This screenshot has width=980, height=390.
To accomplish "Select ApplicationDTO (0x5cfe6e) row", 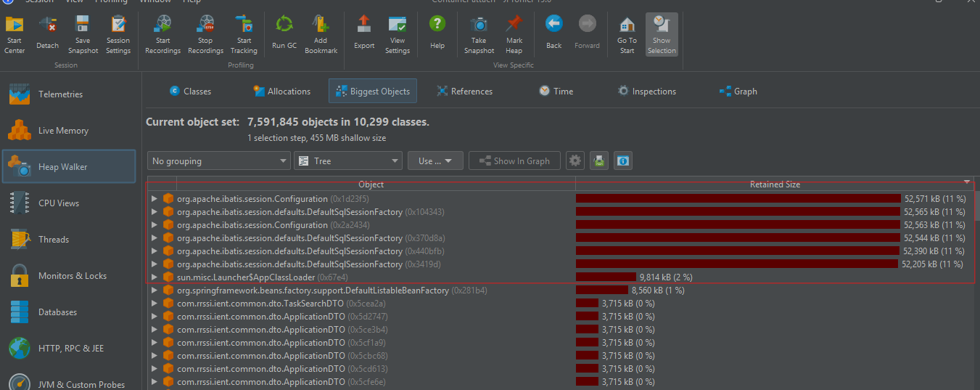I will (x=561, y=382).
